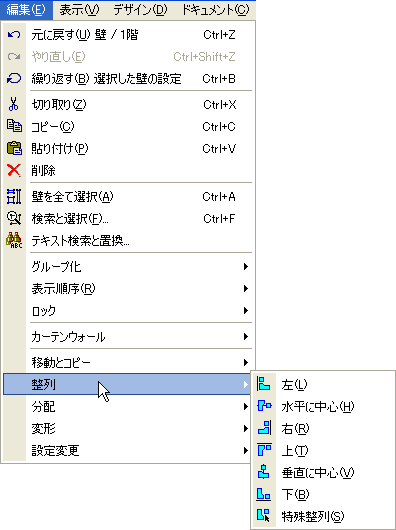Expand the カーテンウォール submenu arrow

point(246,336)
